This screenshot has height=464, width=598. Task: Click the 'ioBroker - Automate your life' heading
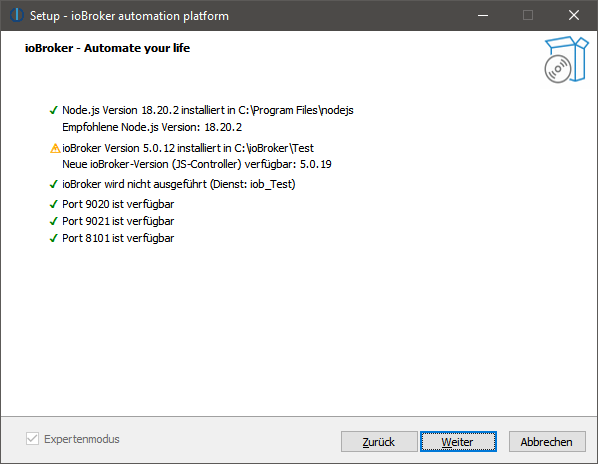point(108,48)
